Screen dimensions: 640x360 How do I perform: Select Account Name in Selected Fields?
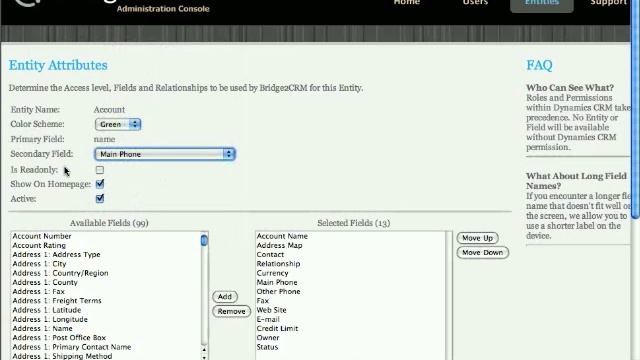point(351,236)
